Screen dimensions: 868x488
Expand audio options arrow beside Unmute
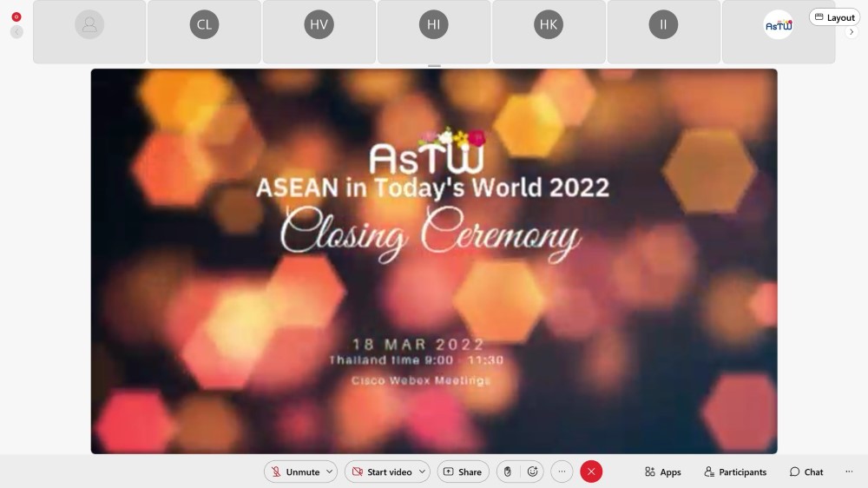pos(330,472)
